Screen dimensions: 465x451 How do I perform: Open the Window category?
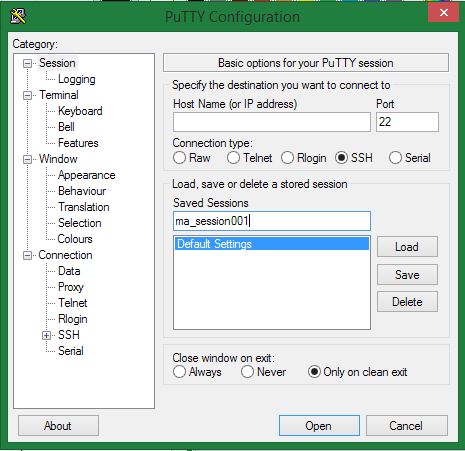pos(58,159)
